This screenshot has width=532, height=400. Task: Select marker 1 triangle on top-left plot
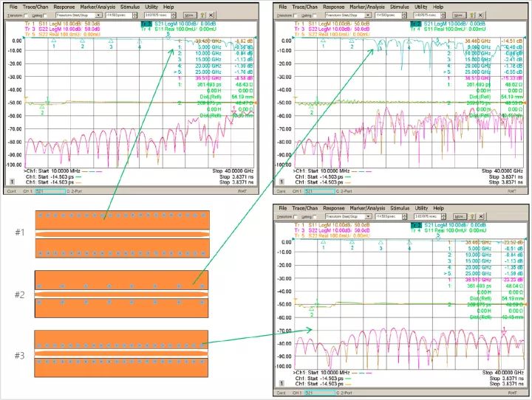(54, 40)
